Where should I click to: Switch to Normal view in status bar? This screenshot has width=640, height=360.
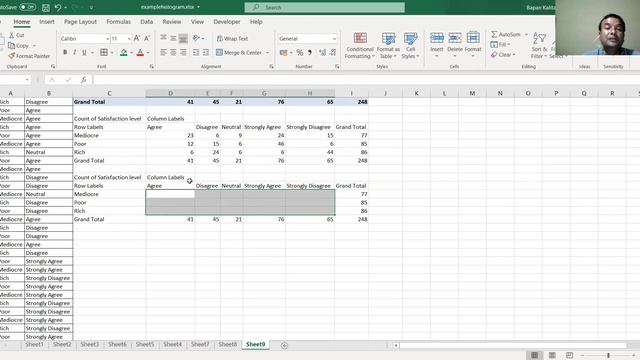pyautogui.click(x=534, y=355)
